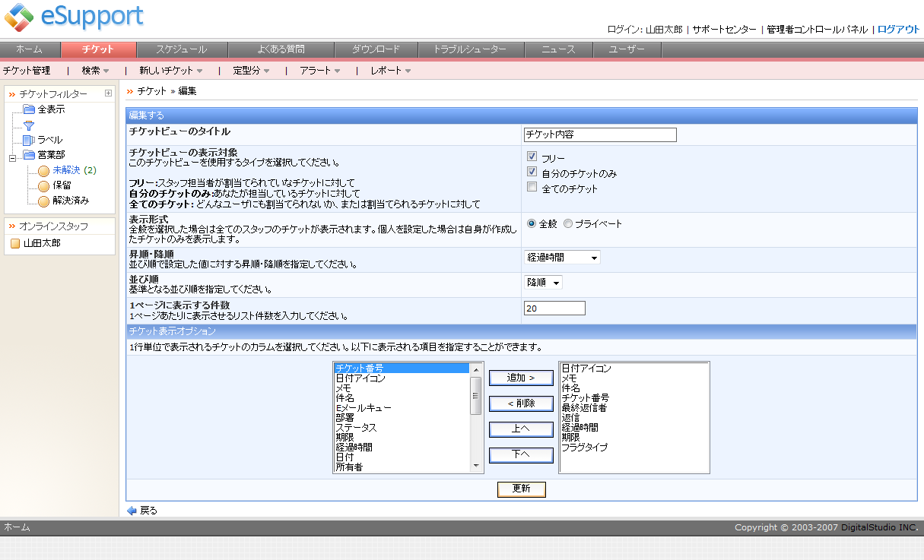Click the 保留 status circle icon
924x560 pixels.
coord(44,185)
